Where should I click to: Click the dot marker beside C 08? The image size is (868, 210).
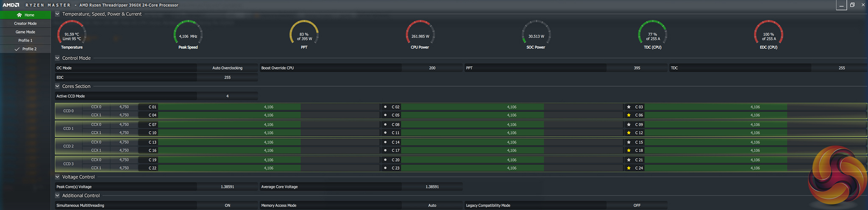coord(385,125)
